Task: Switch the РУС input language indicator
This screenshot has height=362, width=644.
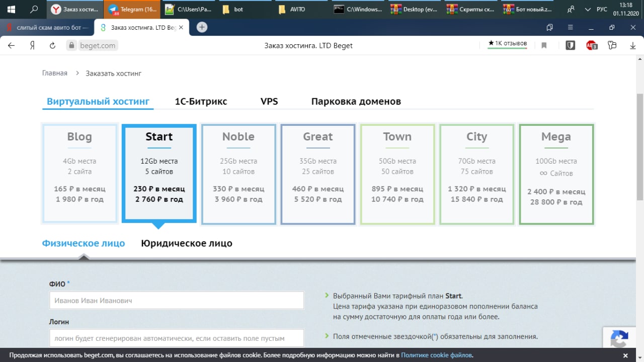Action: coord(602,9)
